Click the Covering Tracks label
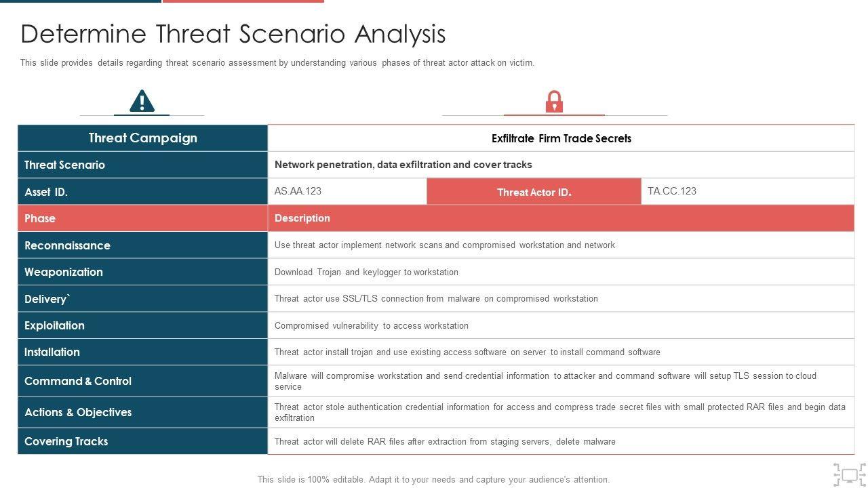This screenshot has height=488, width=868. pyautogui.click(x=66, y=441)
